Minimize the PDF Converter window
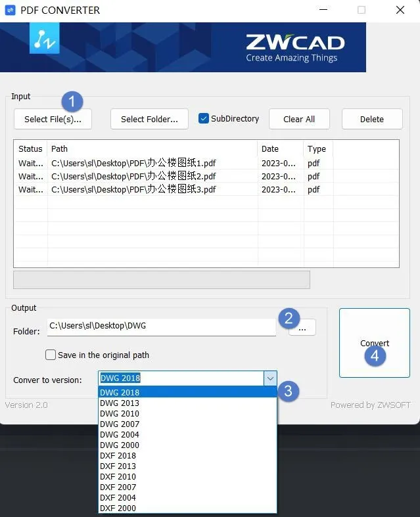420x517 pixels. pos(323,10)
